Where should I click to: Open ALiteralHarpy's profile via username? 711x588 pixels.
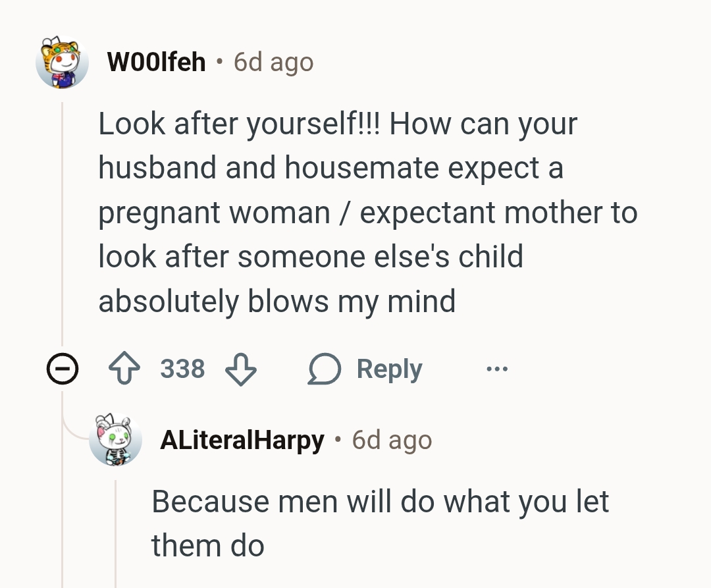pyautogui.click(x=242, y=440)
